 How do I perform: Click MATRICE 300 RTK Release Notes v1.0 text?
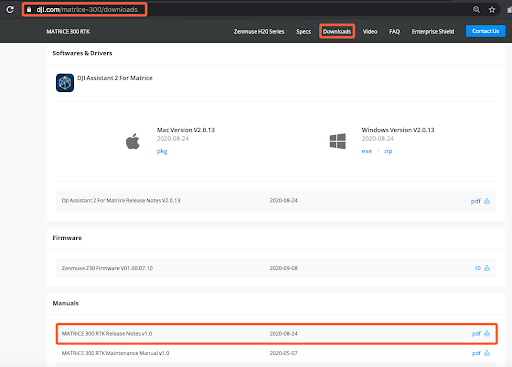[107, 334]
